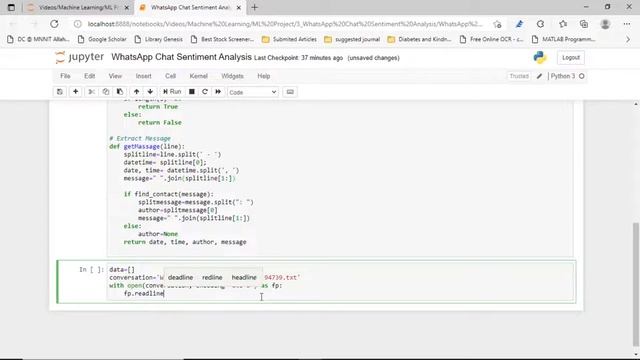The image size is (640, 360).
Task: Run the current cell
Action: coord(172,92)
